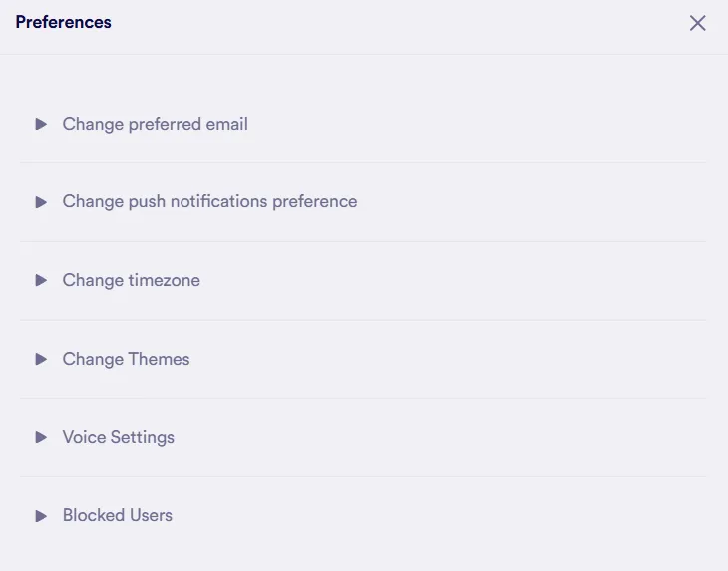Expand the Change preferred email arrow
Image resolution: width=728 pixels, height=571 pixels.
41,124
